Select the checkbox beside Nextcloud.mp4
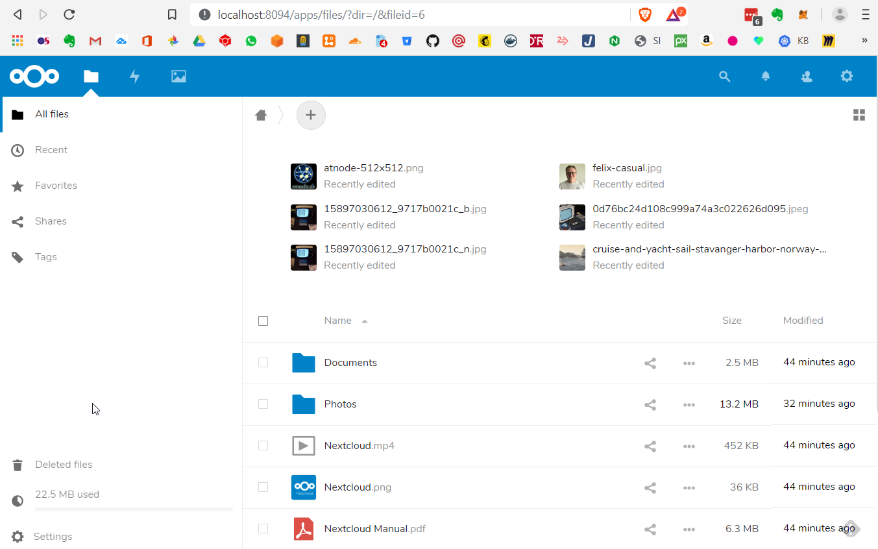Image resolution: width=878 pixels, height=549 pixels. coord(263,446)
